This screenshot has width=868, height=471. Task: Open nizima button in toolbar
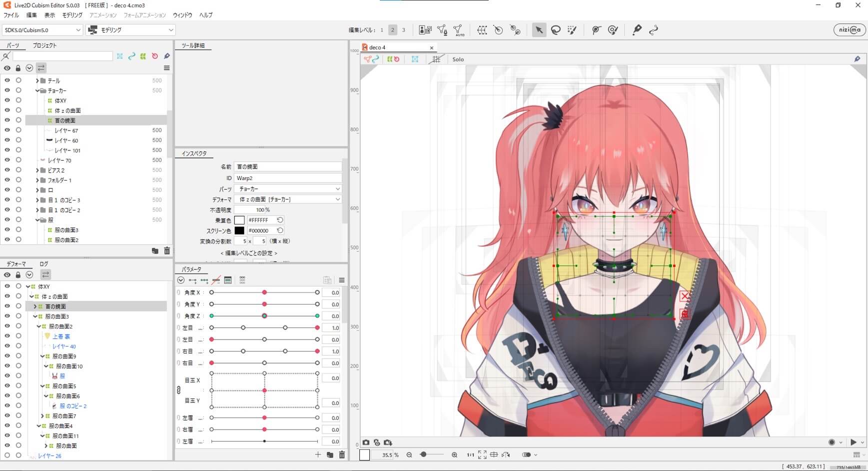pyautogui.click(x=850, y=30)
